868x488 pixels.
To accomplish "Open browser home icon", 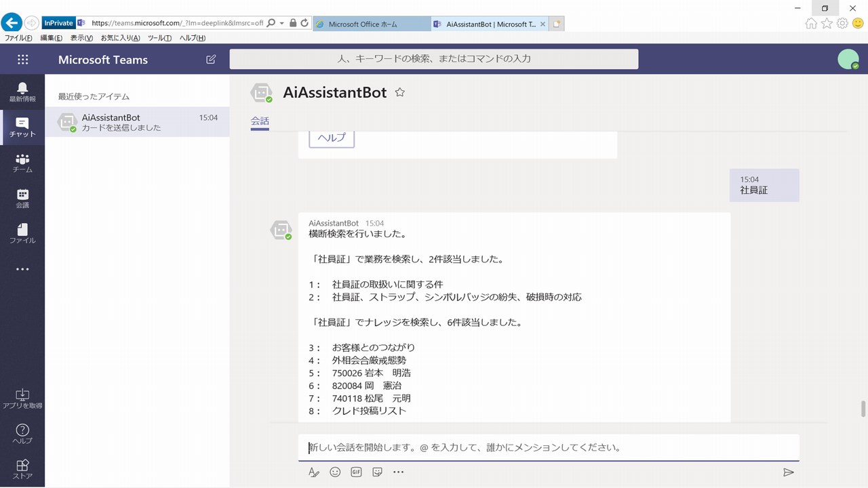I will click(811, 23).
